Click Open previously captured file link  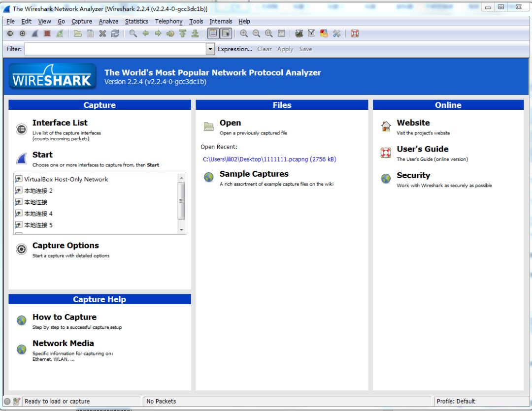[x=230, y=123]
